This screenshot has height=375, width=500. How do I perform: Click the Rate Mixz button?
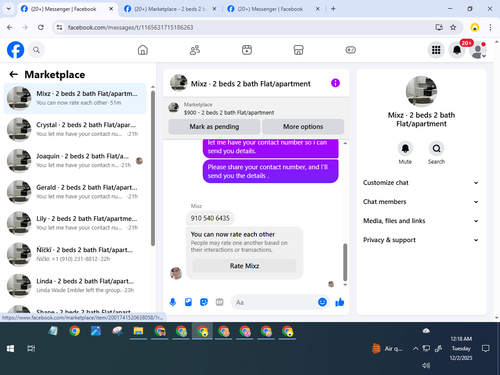pos(244,266)
